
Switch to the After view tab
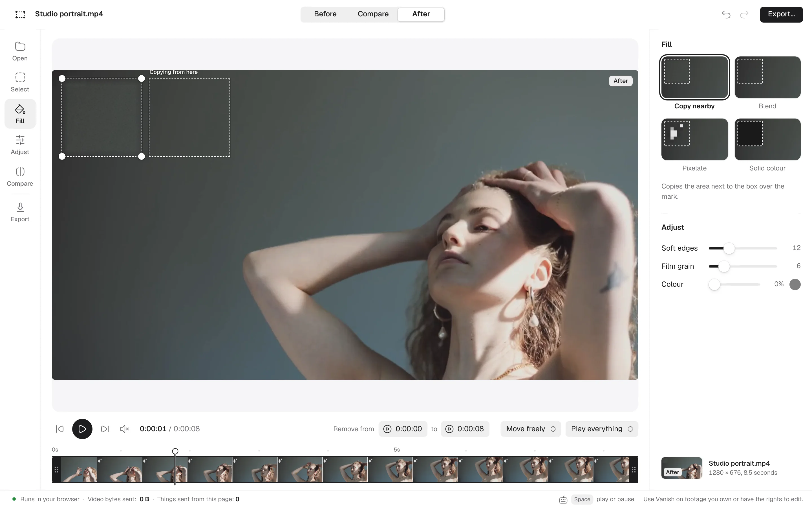421,14
